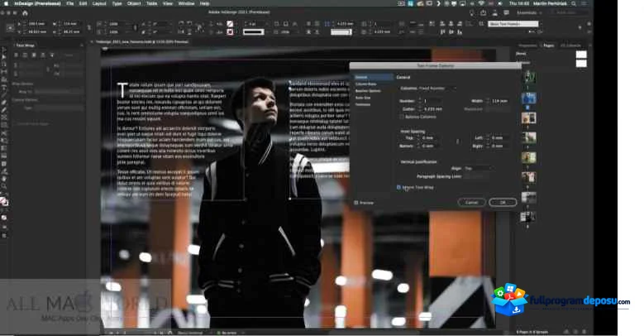The height and width of the screenshot is (336, 644).
Task: Open the object style dropdown field
Action: click(x=513, y=24)
